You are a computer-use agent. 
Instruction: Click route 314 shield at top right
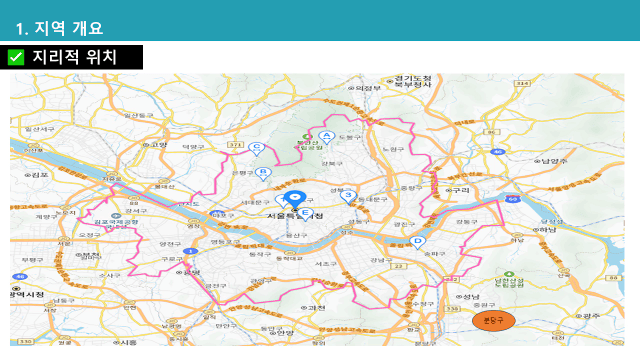click(x=522, y=84)
